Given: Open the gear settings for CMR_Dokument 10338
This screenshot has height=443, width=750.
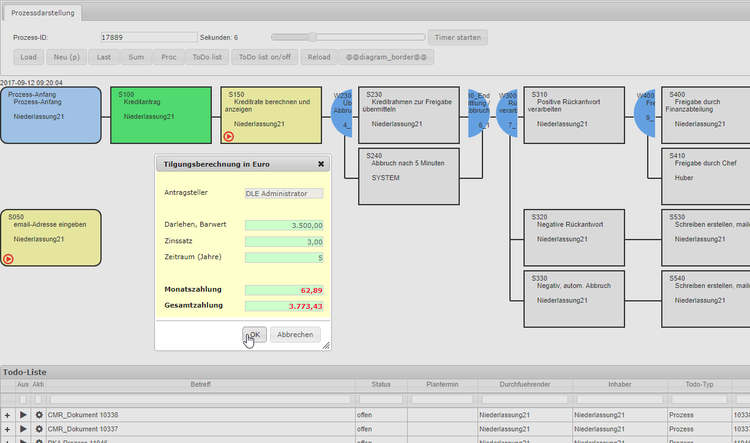Looking at the screenshot, I should [39, 414].
